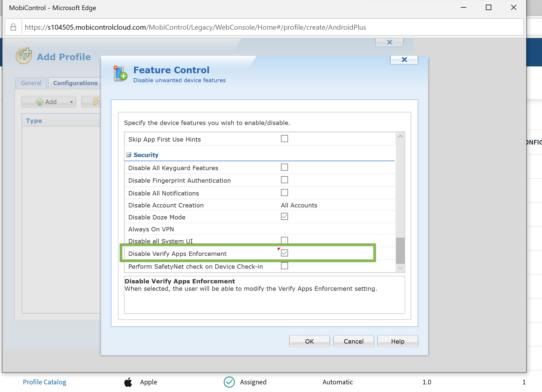Check Disable All Notifications box
The height and width of the screenshot is (392, 542).
tap(284, 192)
